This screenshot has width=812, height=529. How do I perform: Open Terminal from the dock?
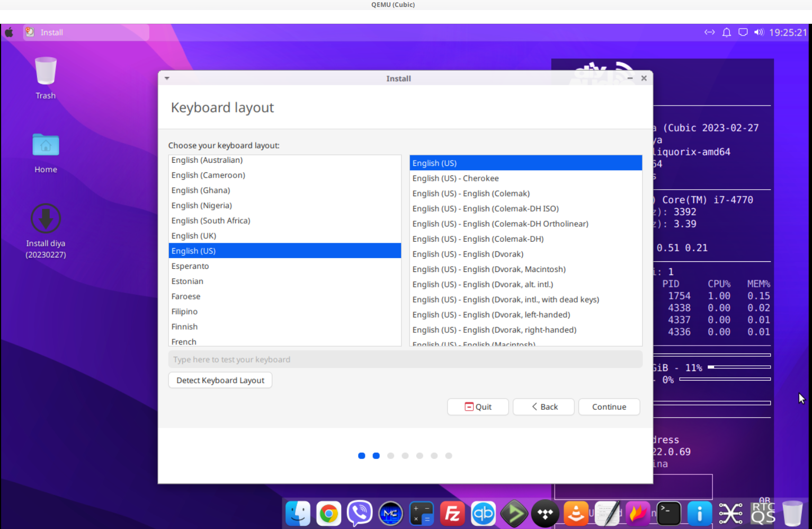point(668,513)
